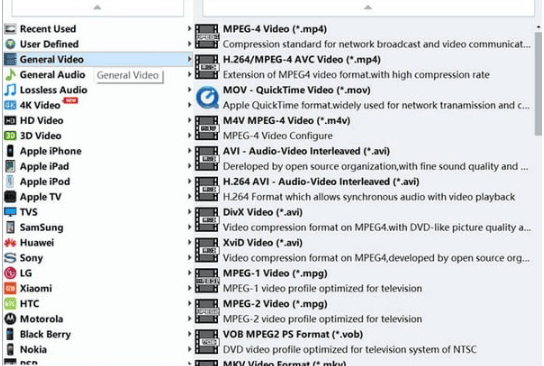
Task: Select M4V MPEG-4 Video (*.m4v) format
Action: [364, 128]
